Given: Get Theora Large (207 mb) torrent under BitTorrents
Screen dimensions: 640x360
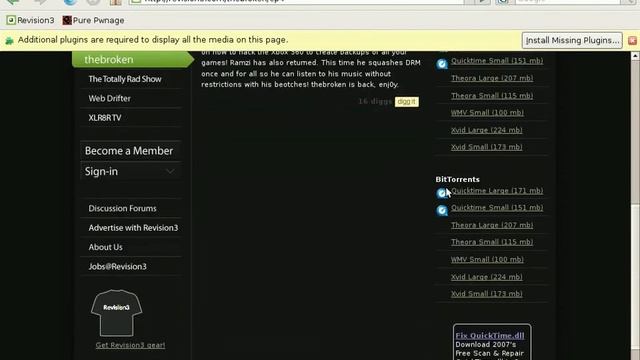Looking at the screenshot, I should [492, 225].
